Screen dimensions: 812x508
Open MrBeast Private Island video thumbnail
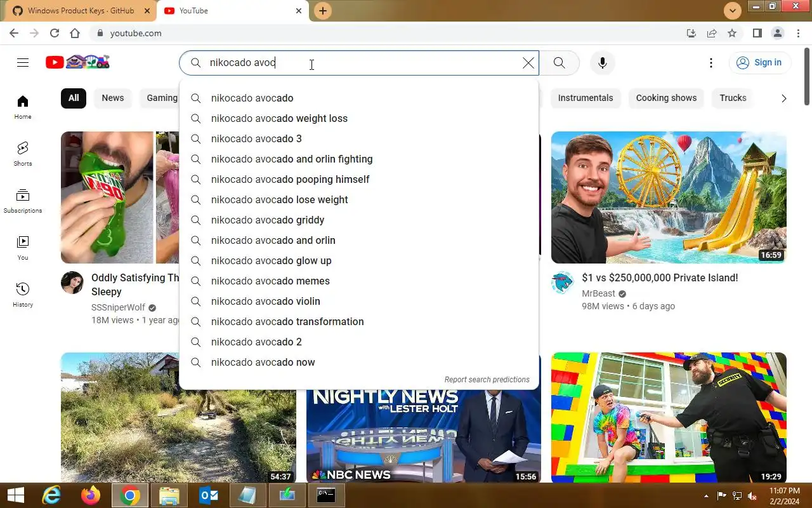(x=669, y=197)
